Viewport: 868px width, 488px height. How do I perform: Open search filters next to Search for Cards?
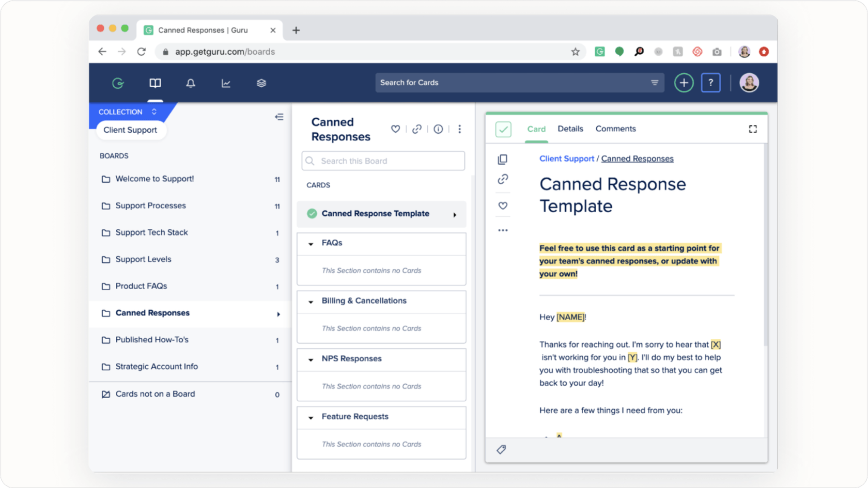point(654,83)
